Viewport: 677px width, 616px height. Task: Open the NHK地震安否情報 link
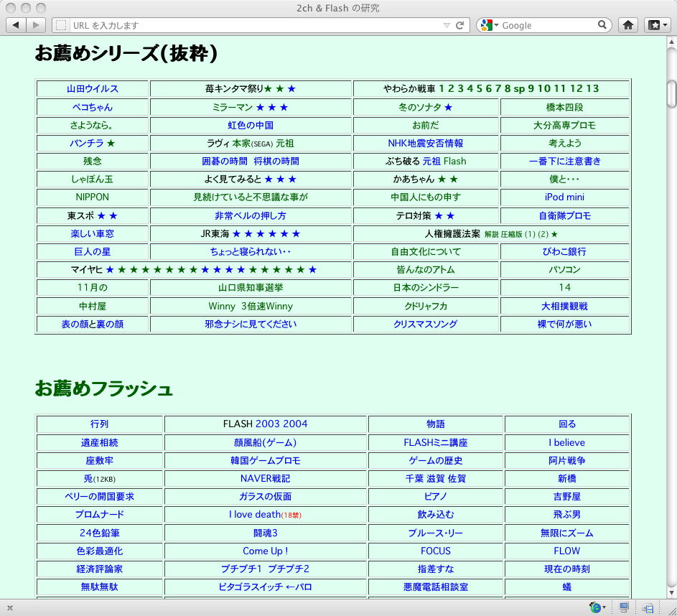pos(426,144)
